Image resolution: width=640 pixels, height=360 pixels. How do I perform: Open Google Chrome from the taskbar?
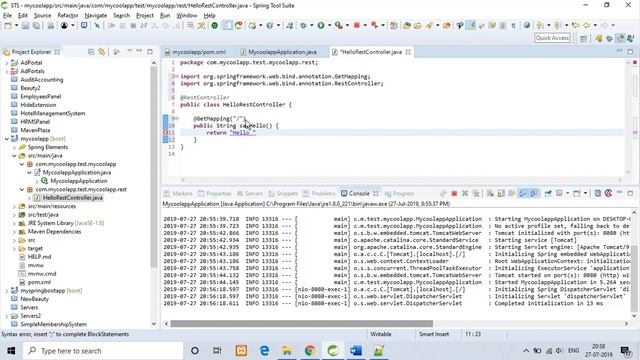(310, 351)
